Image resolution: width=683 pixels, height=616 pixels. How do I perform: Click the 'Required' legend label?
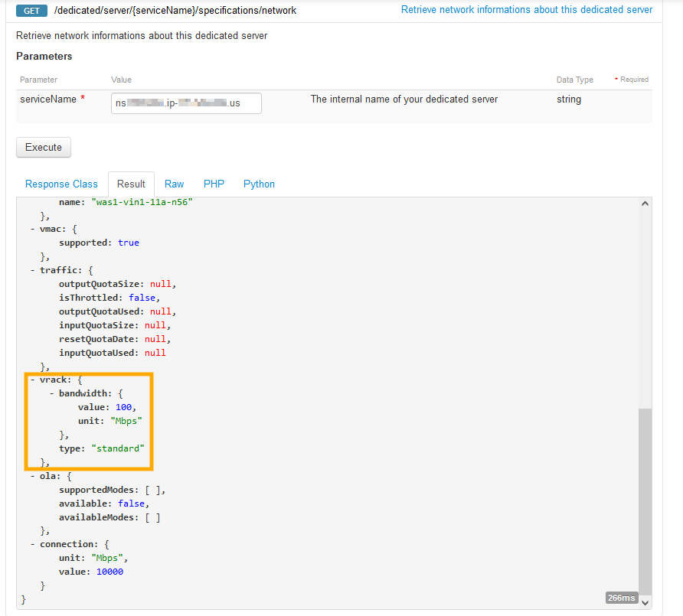coord(634,80)
